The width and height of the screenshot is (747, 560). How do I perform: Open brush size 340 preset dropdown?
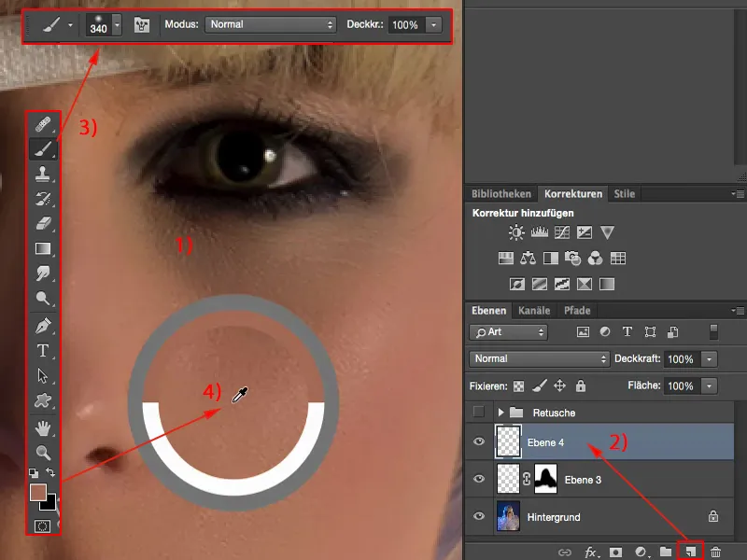118,25
